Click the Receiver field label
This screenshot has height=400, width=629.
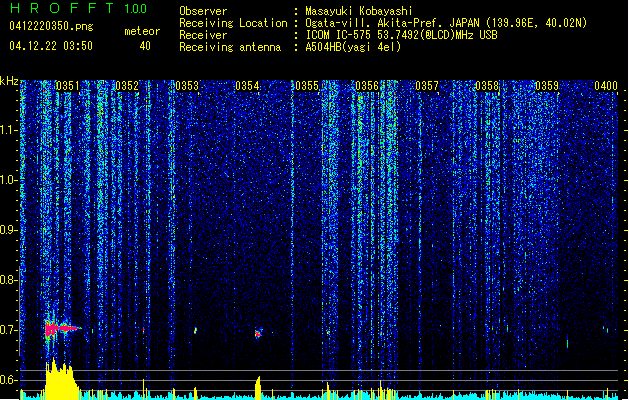click(203, 35)
